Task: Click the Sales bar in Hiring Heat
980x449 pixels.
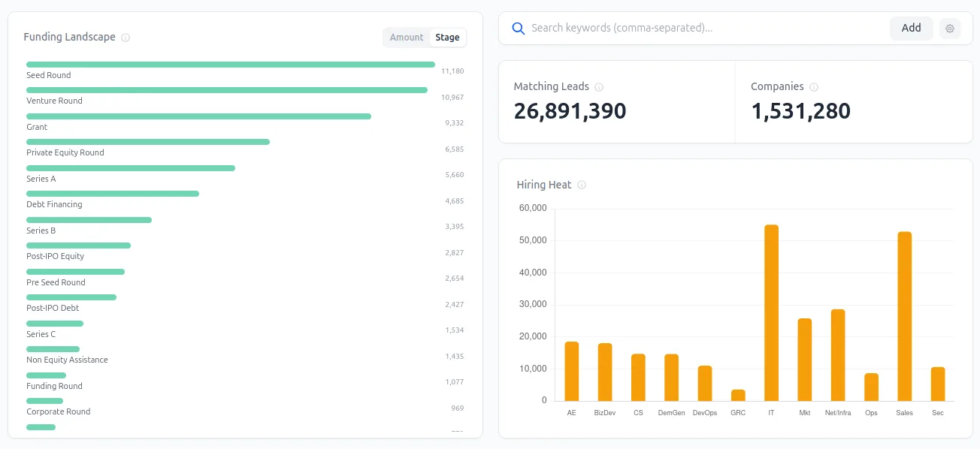Action: [904, 316]
